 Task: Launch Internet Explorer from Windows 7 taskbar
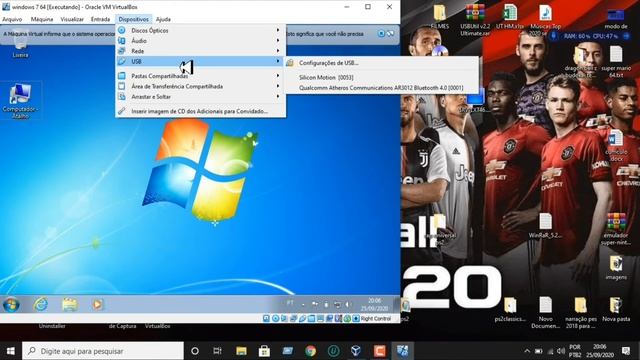pos(40,304)
